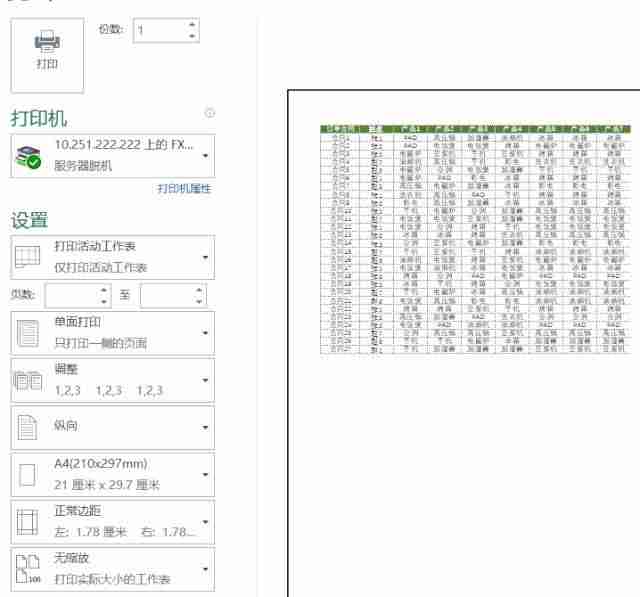Decrease the 份数 copies count
640x597 pixels.
pyautogui.click(x=192, y=36)
